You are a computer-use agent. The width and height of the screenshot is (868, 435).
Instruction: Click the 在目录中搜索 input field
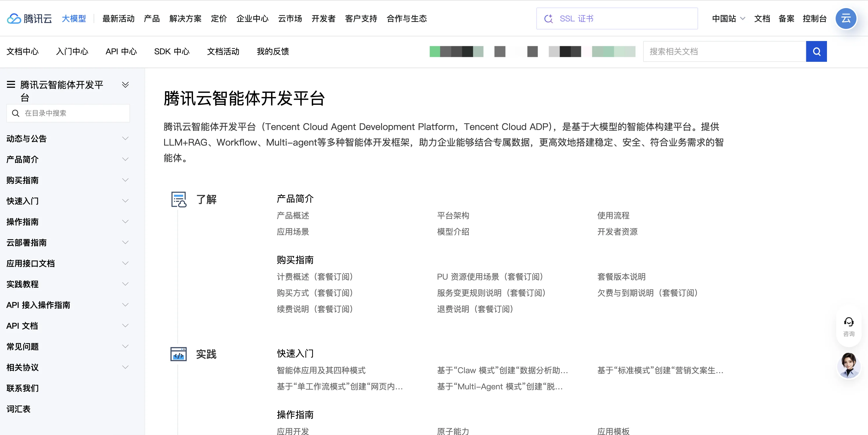(x=68, y=113)
